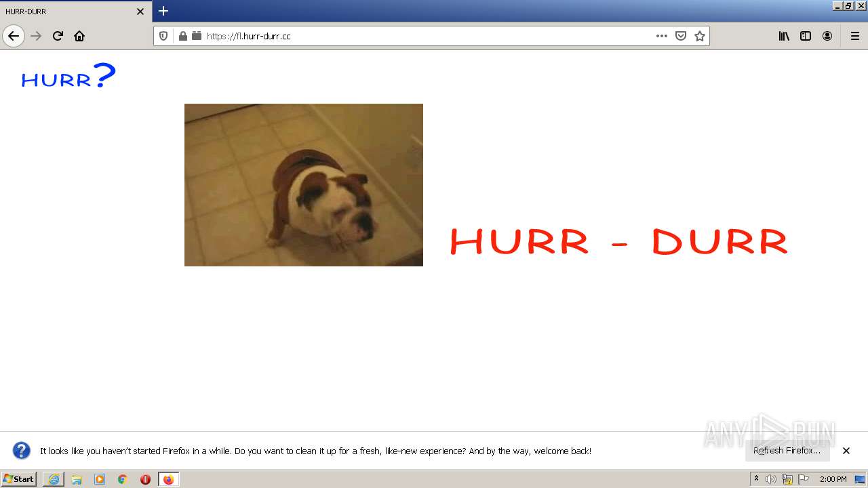Open Action Center flag icon
The image size is (868, 488).
[x=804, y=479]
